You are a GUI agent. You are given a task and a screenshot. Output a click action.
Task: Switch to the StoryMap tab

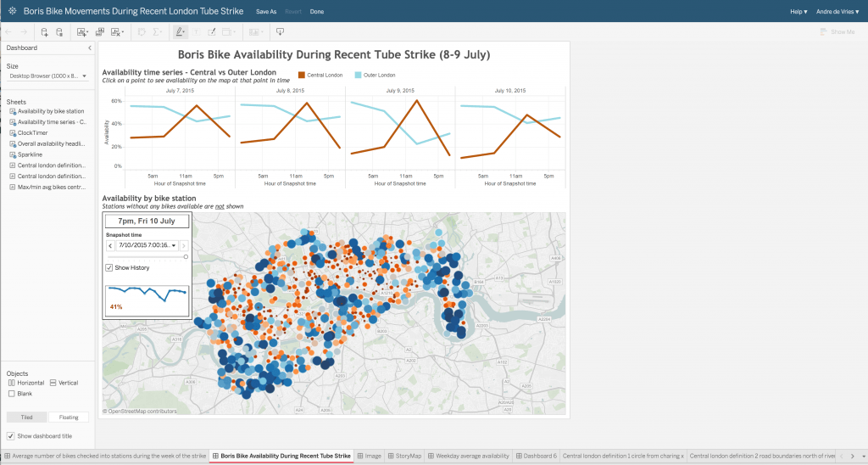(x=406, y=457)
